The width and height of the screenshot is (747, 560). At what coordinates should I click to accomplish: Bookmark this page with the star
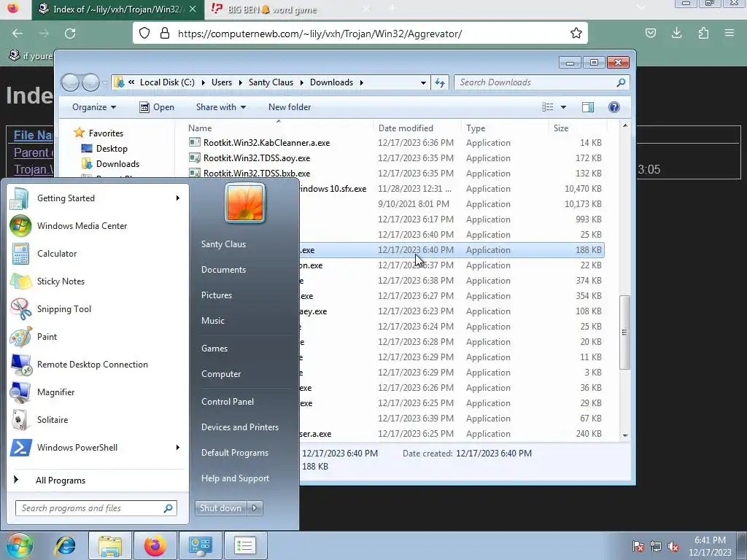point(576,34)
